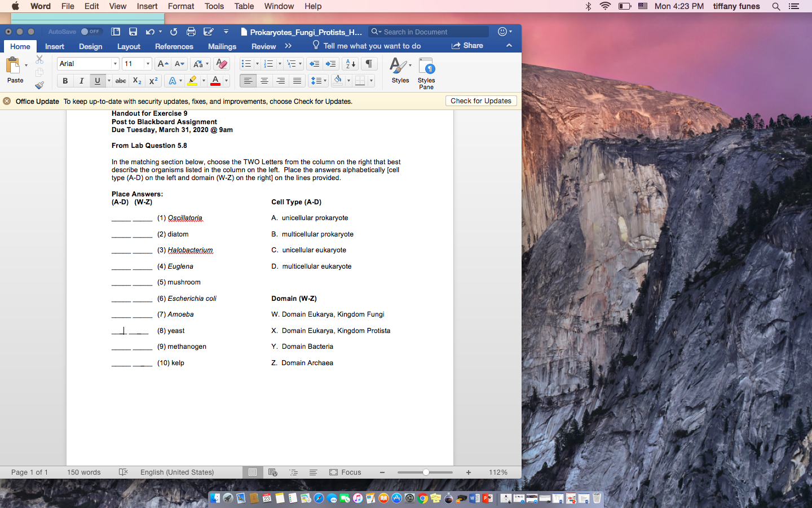Switch to the Mailings tab
Viewport: 812px width, 508px height.
222,46
